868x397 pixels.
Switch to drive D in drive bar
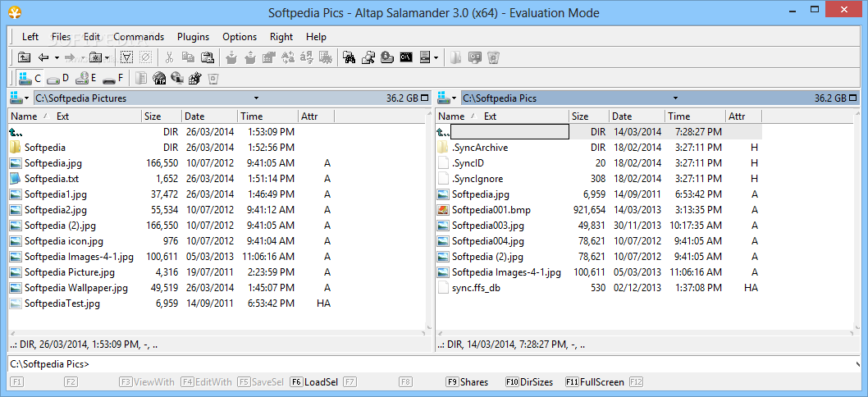pyautogui.click(x=57, y=78)
